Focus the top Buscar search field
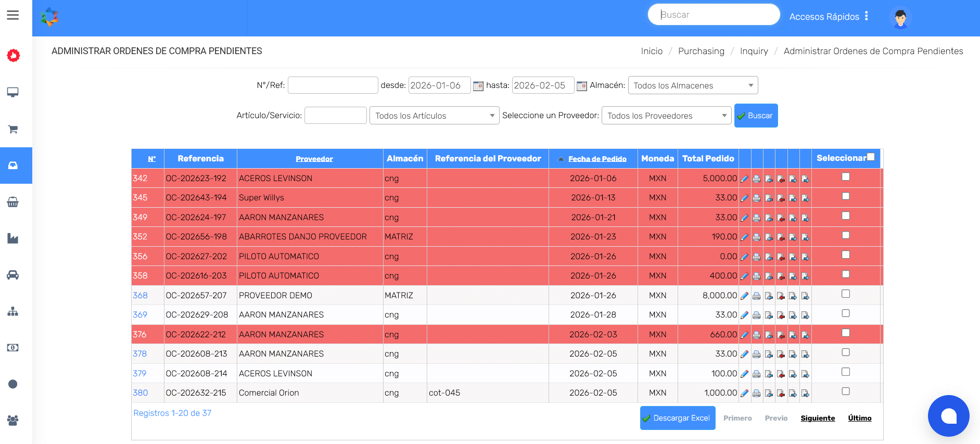This screenshot has height=444, width=980. 714,15
